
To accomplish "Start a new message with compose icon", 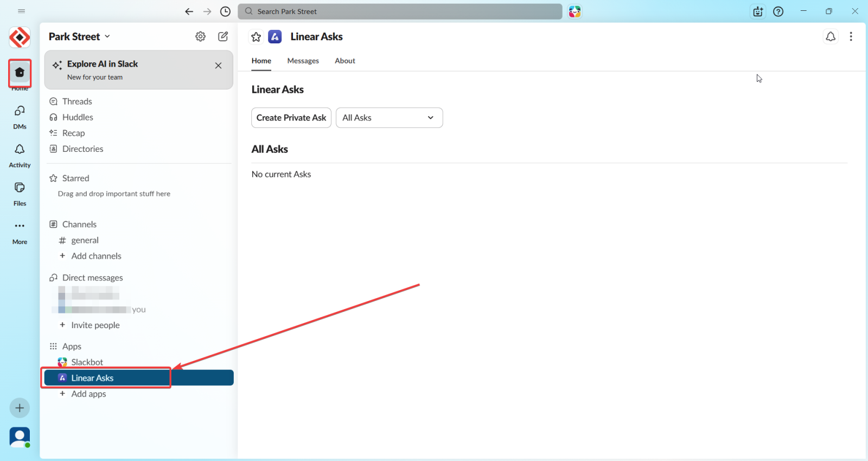I will tap(223, 36).
